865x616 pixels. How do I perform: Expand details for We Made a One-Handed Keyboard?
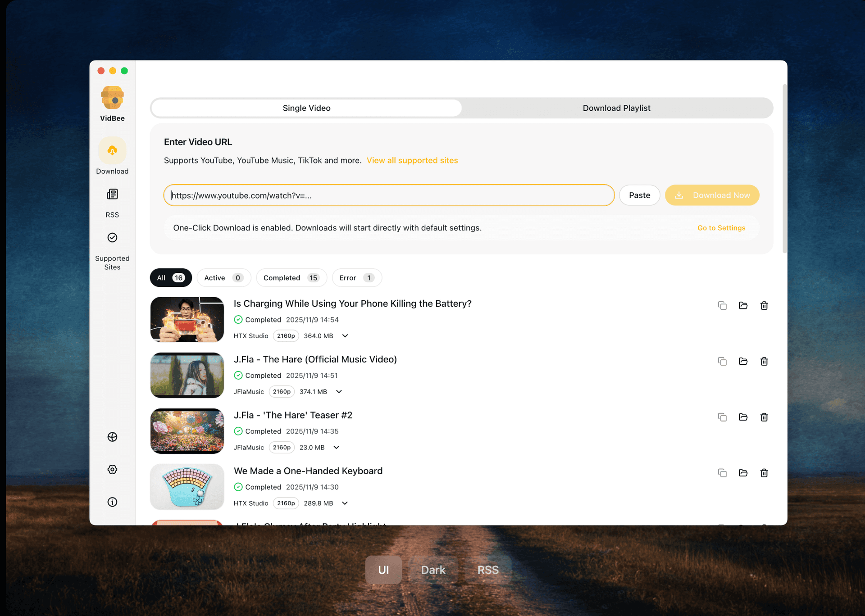point(345,503)
